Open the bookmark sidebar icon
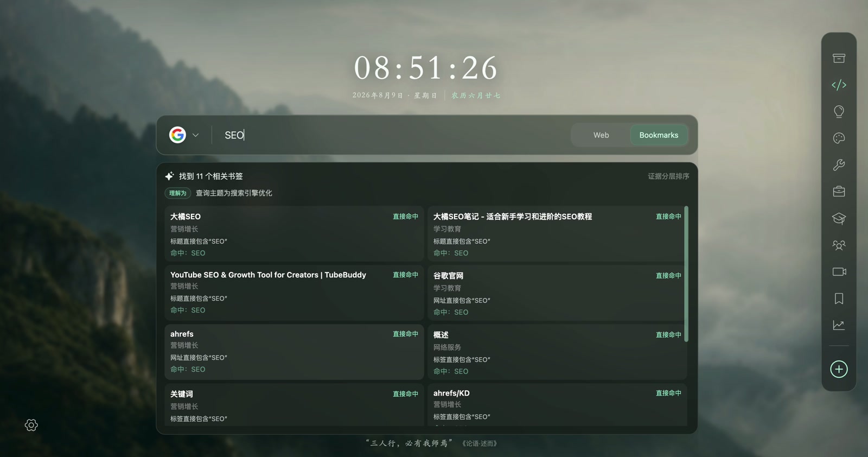The width and height of the screenshot is (868, 457). 839,299
